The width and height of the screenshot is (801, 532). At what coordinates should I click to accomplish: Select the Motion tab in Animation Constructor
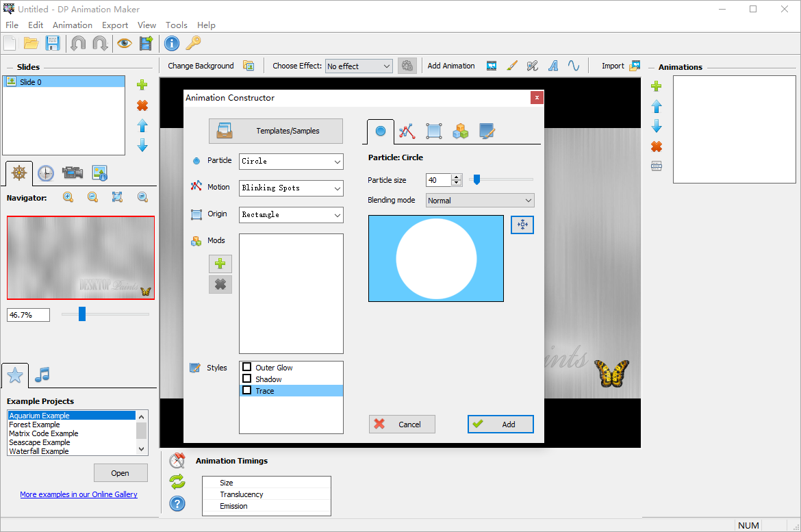(407, 131)
